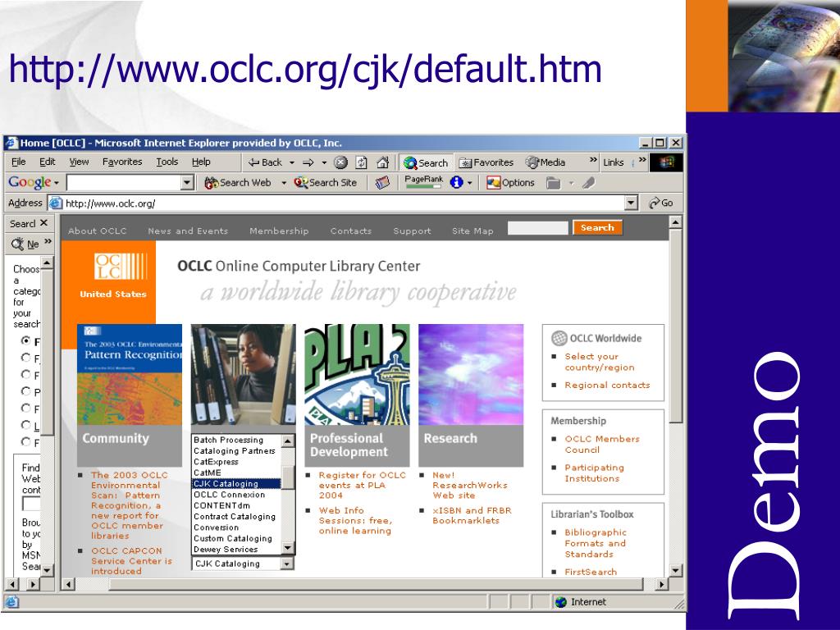Go to Home page icon
Image resolution: width=840 pixels, height=630 pixels.
pyautogui.click(x=382, y=162)
